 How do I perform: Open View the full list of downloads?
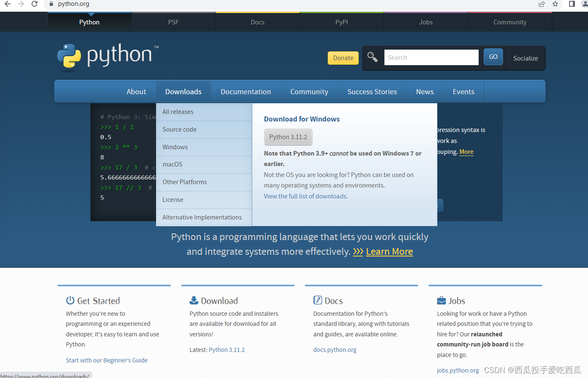click(306, 196)
